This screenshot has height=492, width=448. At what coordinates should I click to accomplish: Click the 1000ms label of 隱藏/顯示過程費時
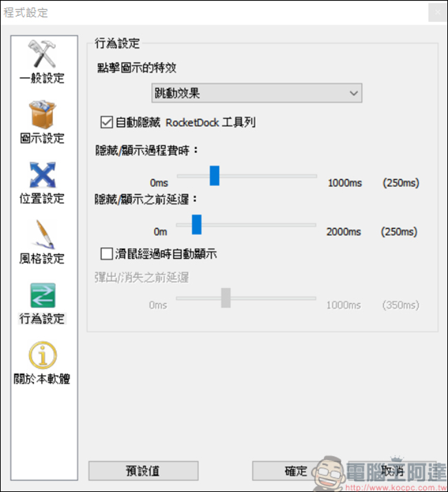point(345,183)
